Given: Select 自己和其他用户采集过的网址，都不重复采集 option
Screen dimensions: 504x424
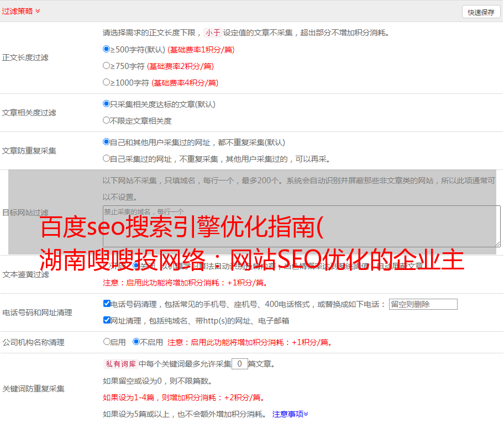Looking at the screenshot, I should pos(106,142).
